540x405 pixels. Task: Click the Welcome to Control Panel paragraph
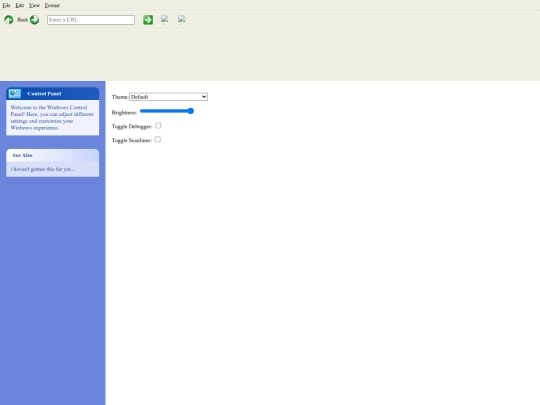click(52, 117)
